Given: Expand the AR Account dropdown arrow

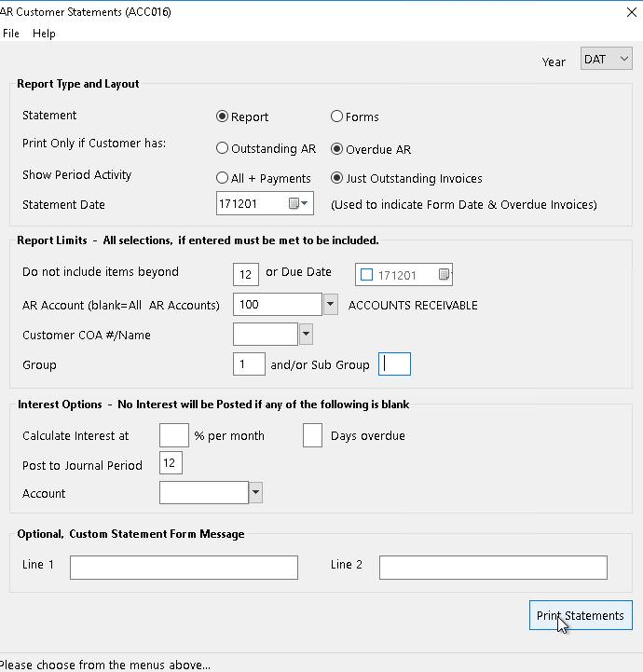Looking at the screenshot, I should (330, 304).
